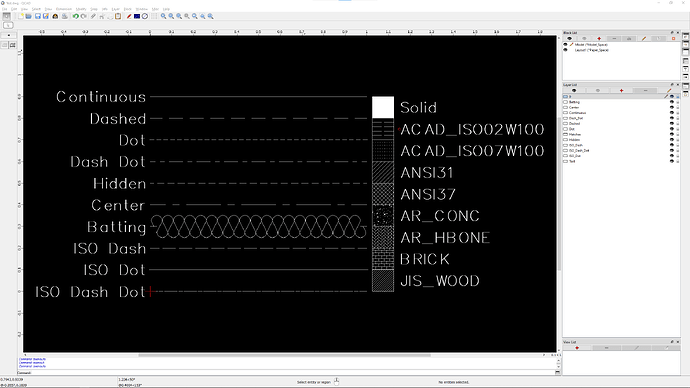Toggle the grid display icon
This screenshot has height=388, width=690.
(x=154, y=16)
